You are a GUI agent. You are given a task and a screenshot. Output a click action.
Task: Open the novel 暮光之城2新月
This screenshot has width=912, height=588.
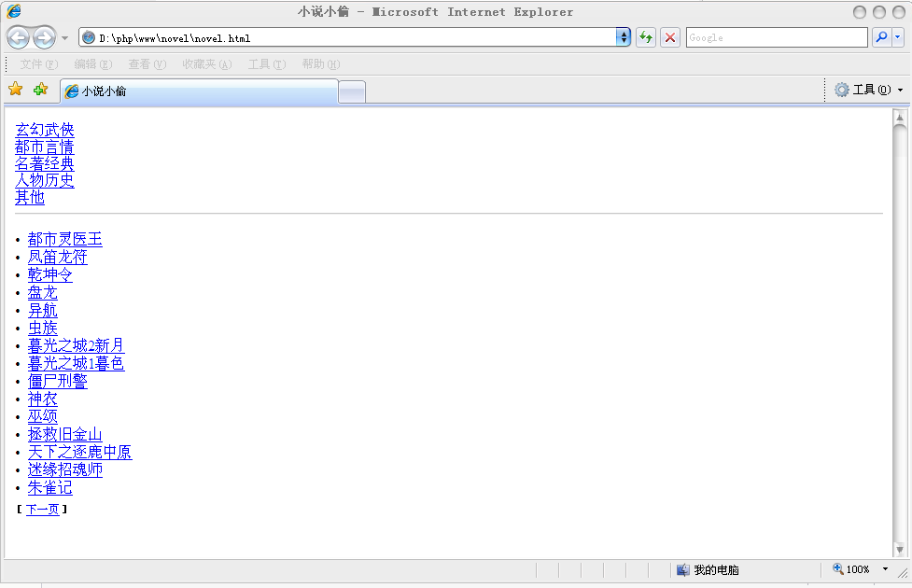pos(77,345)
